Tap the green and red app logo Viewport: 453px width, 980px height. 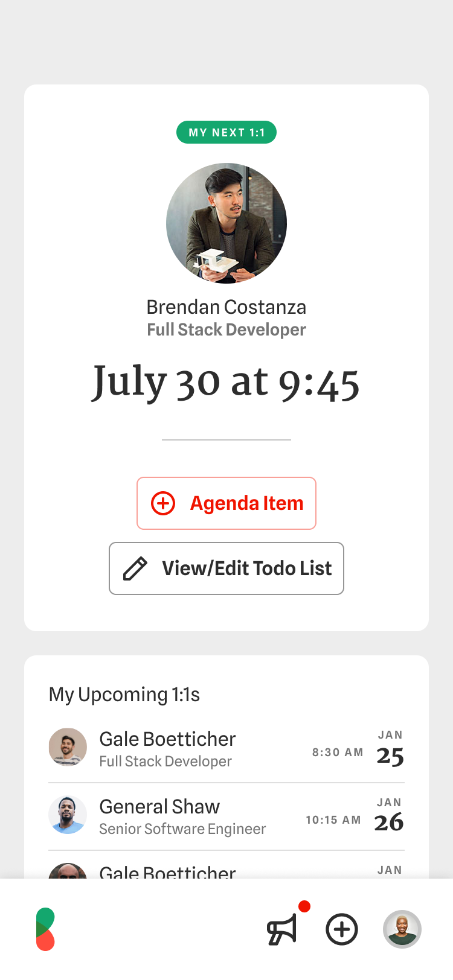pyautogui.click(x=45, y=929)
